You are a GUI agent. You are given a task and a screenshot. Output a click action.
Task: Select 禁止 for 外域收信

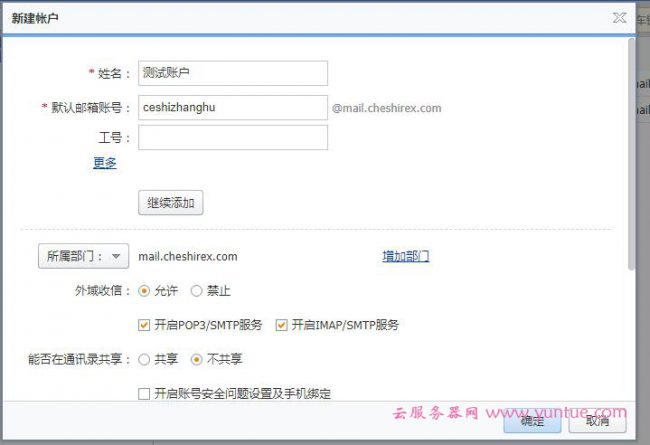click(196, 291)
